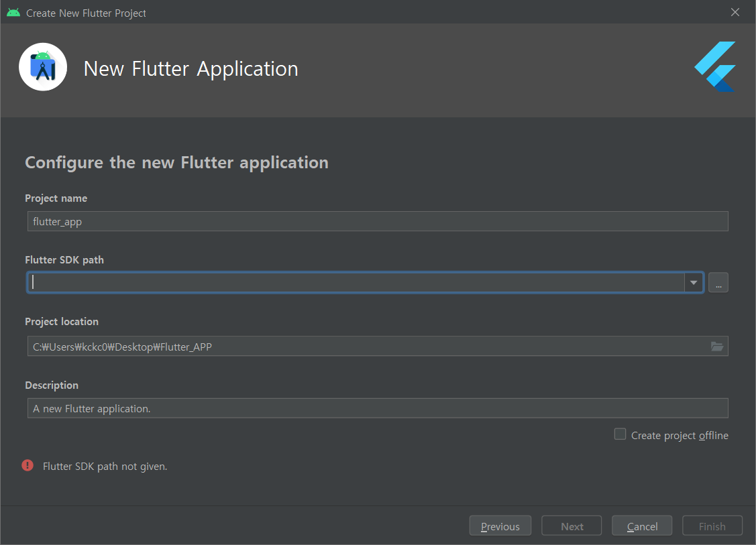Click the red error icon beside SDK warning
The height and width of the screenshot is (545, 756).
click(x=28, y=465)
